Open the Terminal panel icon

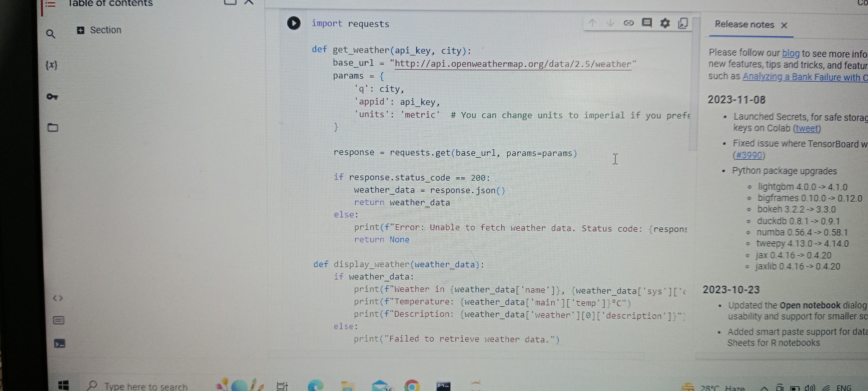[59, 344]
